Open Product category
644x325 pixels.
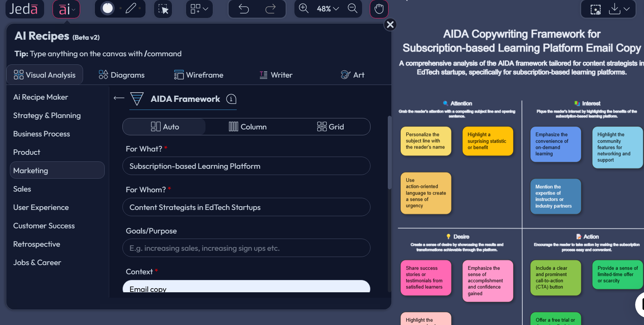coord(26,152)
